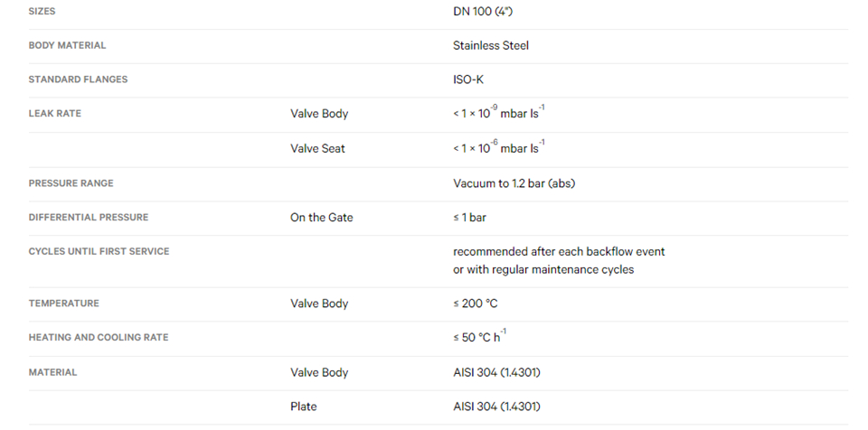Select the Plate AISI 304 (1.4301) value

click(496, 407)
